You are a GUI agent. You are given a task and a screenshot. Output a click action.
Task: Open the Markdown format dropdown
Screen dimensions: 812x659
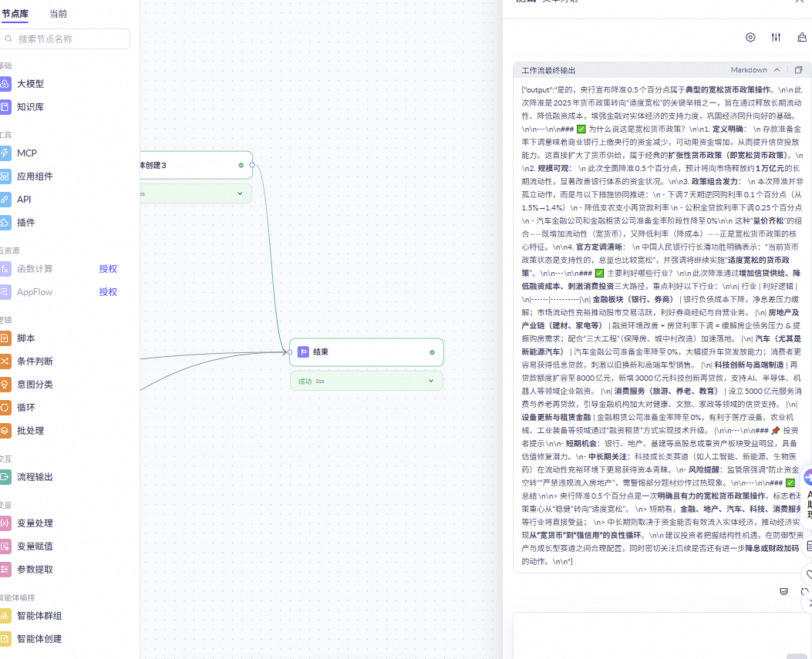[755, 70]
